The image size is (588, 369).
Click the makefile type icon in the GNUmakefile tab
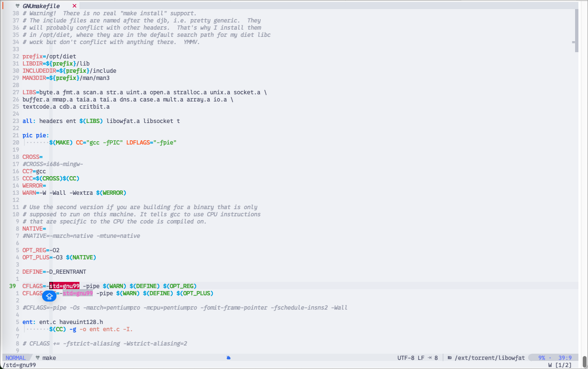click(x=18, y=6)
